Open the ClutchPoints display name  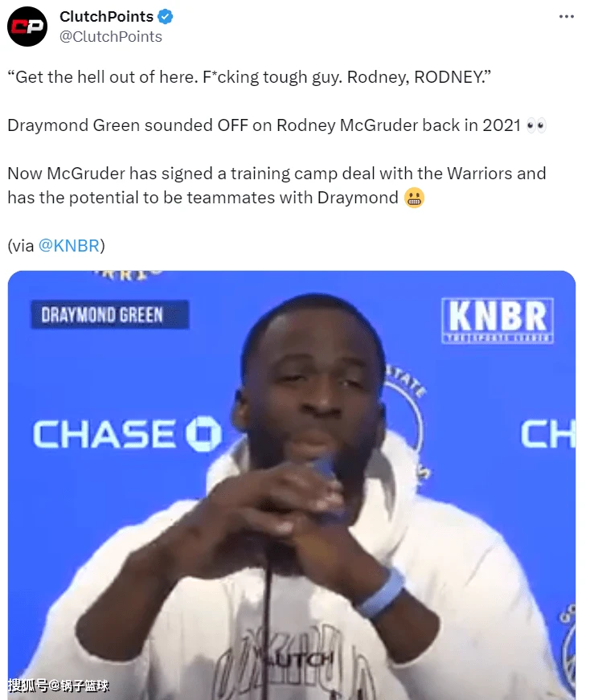(x=106, y=17)
